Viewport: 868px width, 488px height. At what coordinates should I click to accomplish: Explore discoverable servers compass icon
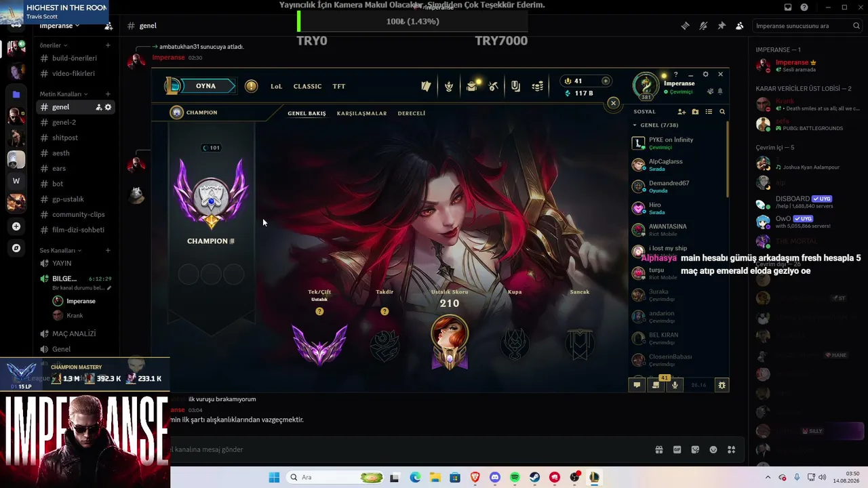pos(16,248)
